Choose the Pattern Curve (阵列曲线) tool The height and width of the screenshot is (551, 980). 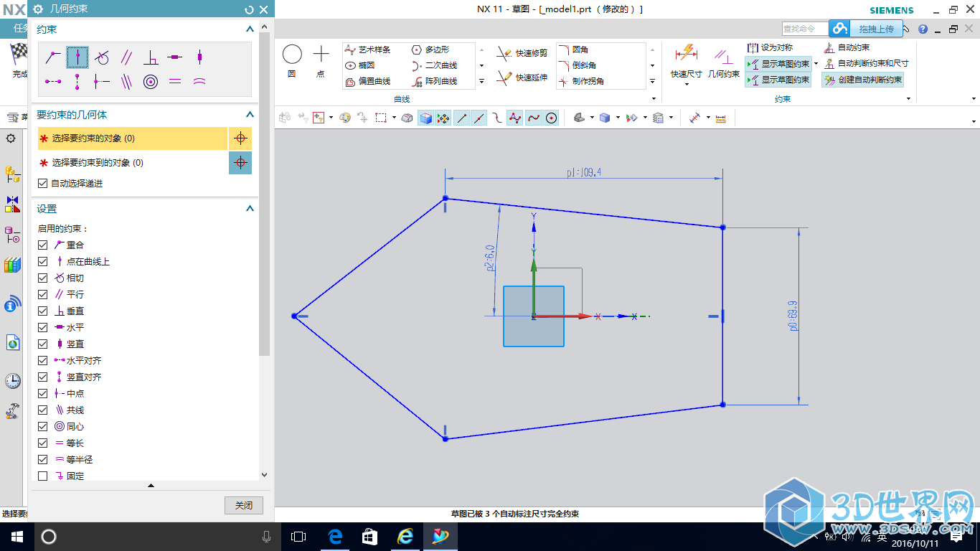435,81
